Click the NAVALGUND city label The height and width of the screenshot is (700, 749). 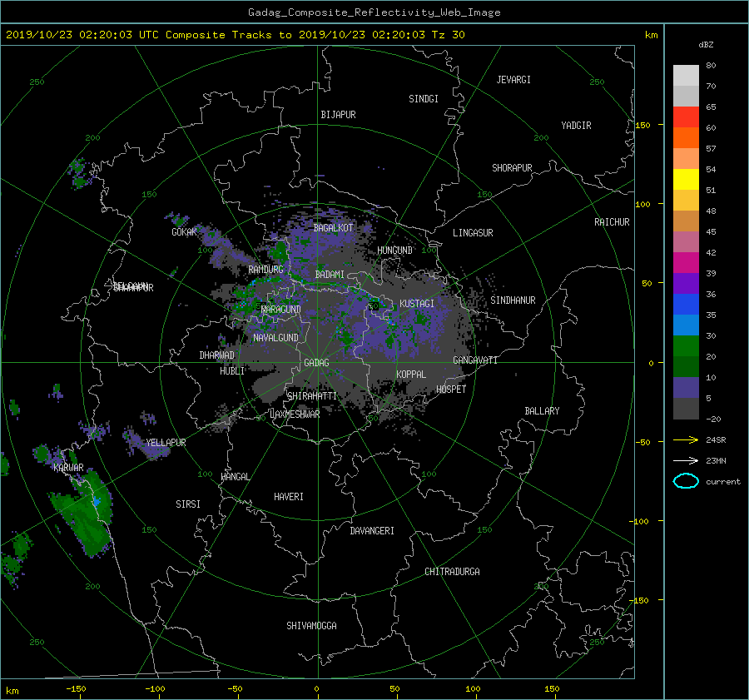tap(275, 337)
